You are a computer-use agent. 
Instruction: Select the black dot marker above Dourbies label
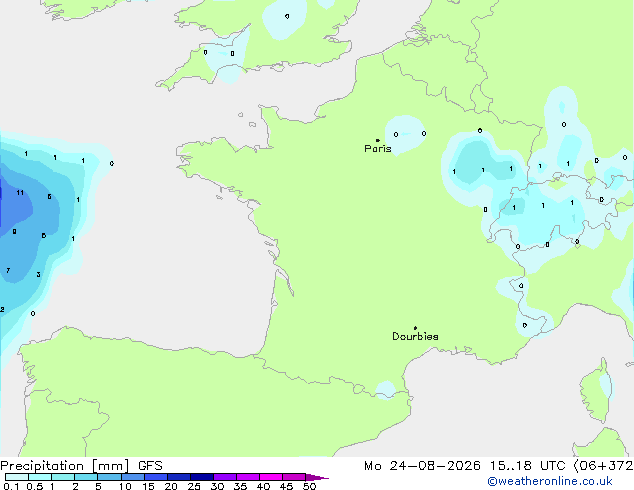(415, 328)
